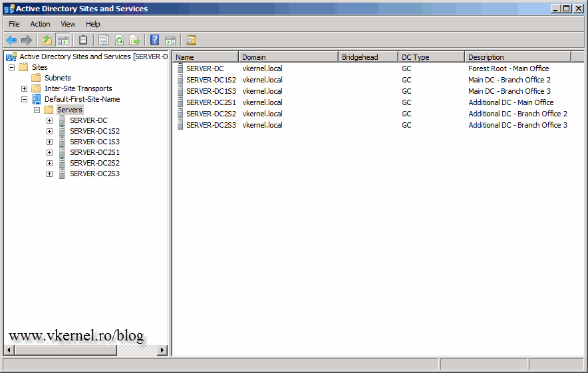Image resolution: width=588 pixels, height=373 pixels.
Task: Click right arrow of tree horizontal scrollbar
Action: coord(162,350)
